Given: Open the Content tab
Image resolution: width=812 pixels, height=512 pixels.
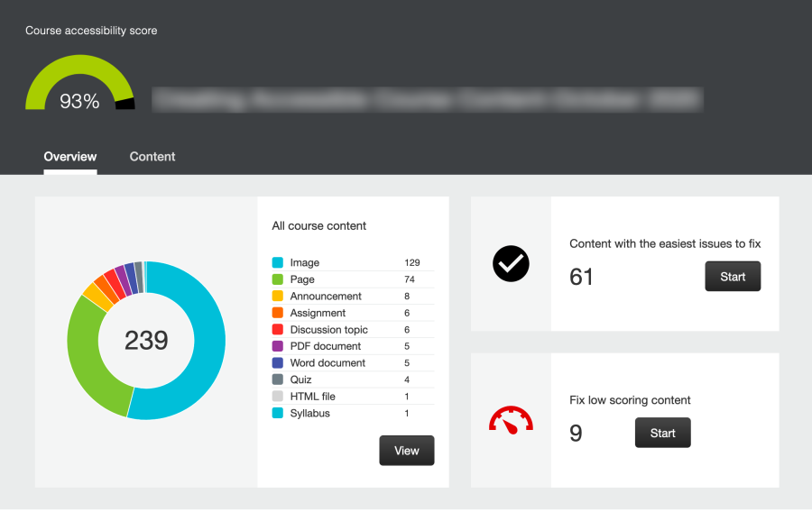Looking at the screenshot, I should pyautogui.click(x=152, y=157).
